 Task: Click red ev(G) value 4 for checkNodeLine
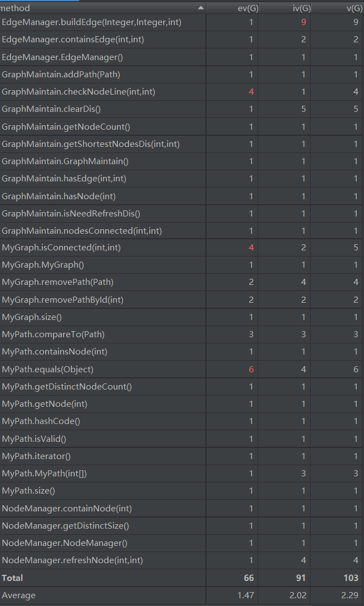click(x=251, y=92)
